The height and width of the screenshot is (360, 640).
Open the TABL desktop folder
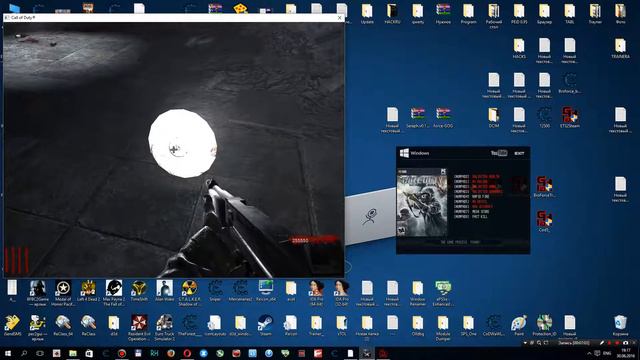pyautogui.click(x=569, y=13)
